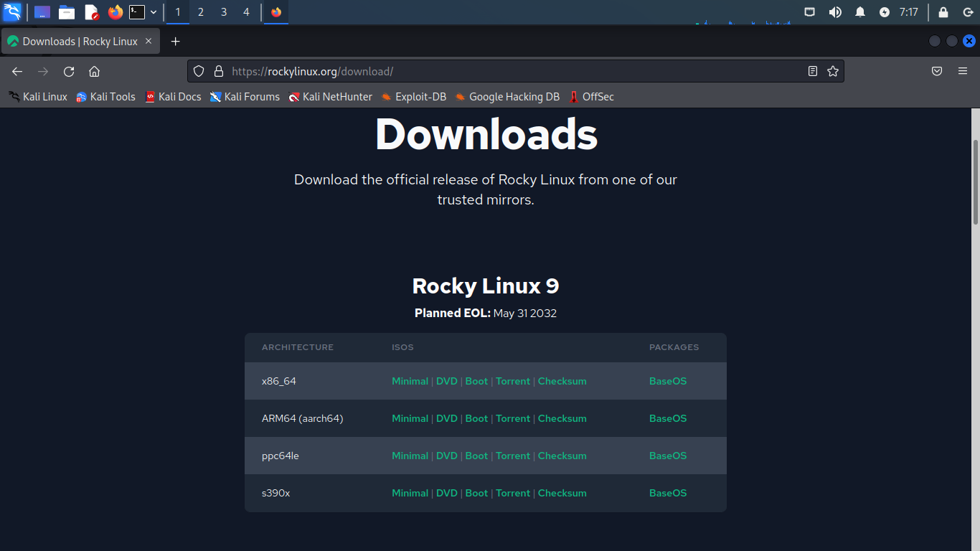Image resolution: width=980 pixels, height=551 pixels.
Task: Download the x86_64 Boot ISO
Action: pyautogui.click(x=476, y=381)
